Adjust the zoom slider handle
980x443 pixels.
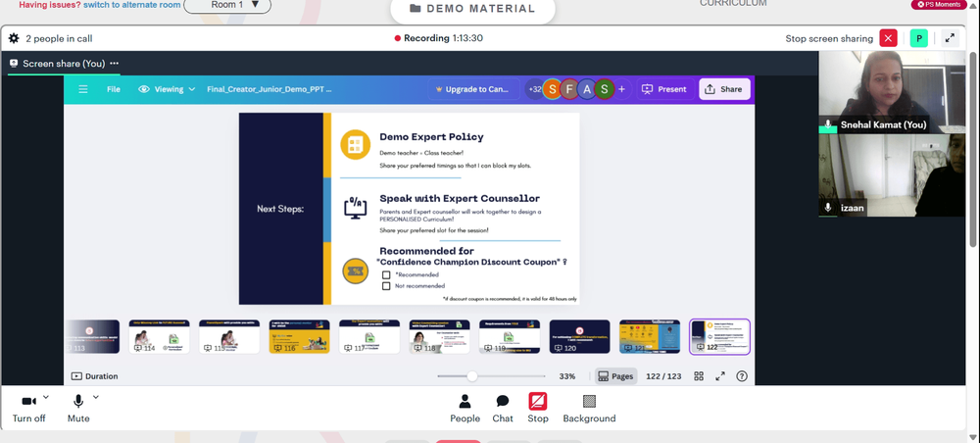(472, 376)
